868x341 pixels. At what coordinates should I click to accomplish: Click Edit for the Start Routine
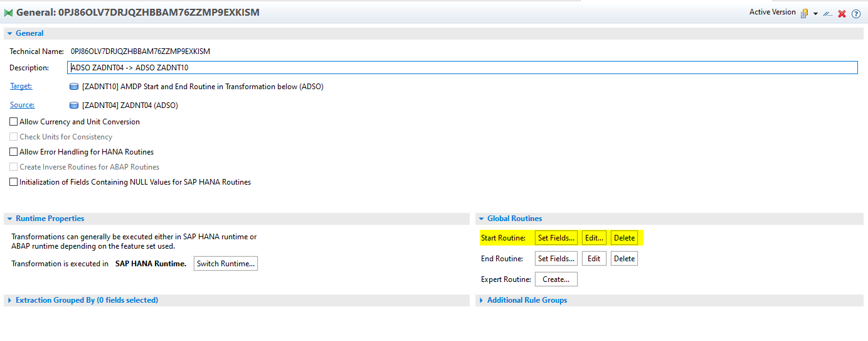(x=593, y=238)
